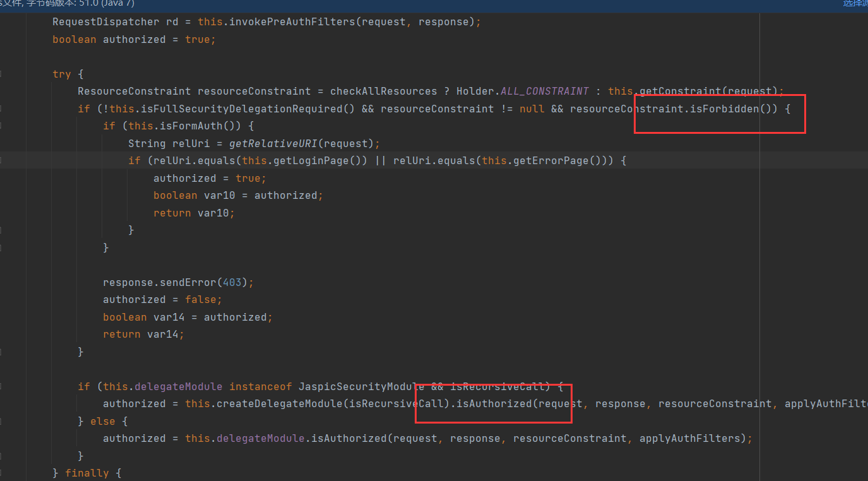Screen dimensions: 868x481
Task: Click the getRelativeURI static call
Action: click(x=273, y=143)
